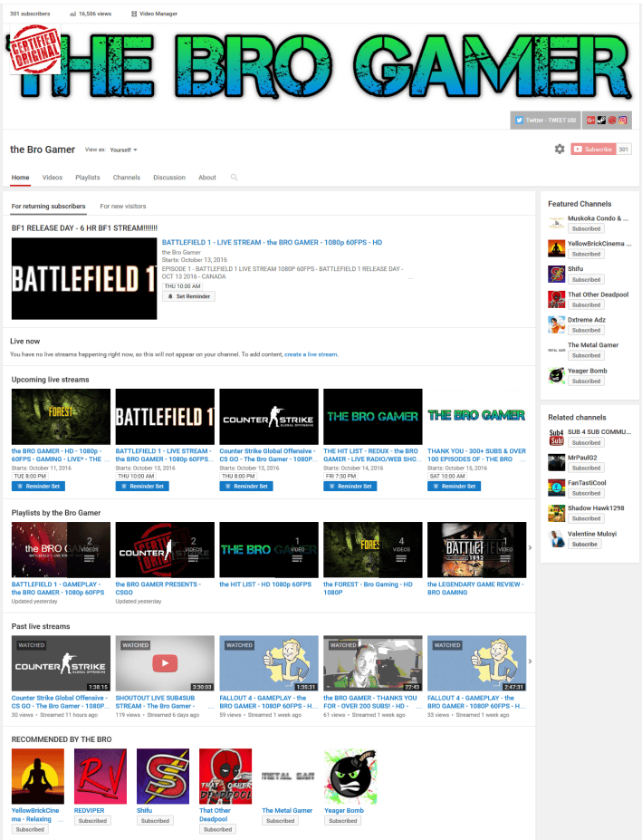This screenshot has width=642, height=840.
Task: Open channel settings gear icon
Action: pyautogui.click(x=560, y=149)
